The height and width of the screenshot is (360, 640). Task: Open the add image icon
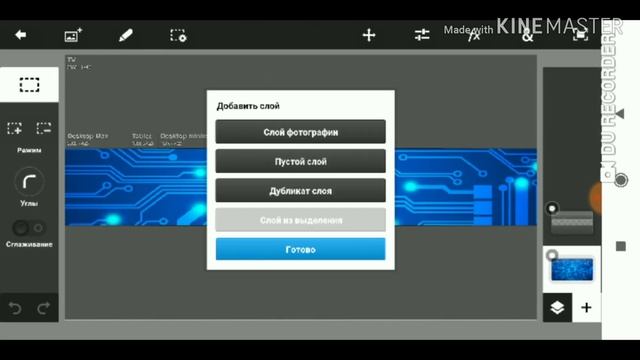(73, 35)
